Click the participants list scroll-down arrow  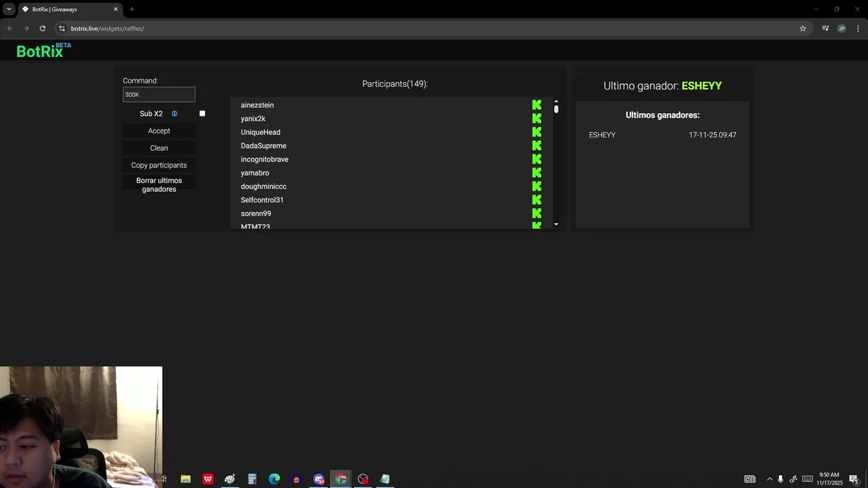pyautogui.click(x=556, y=224)
